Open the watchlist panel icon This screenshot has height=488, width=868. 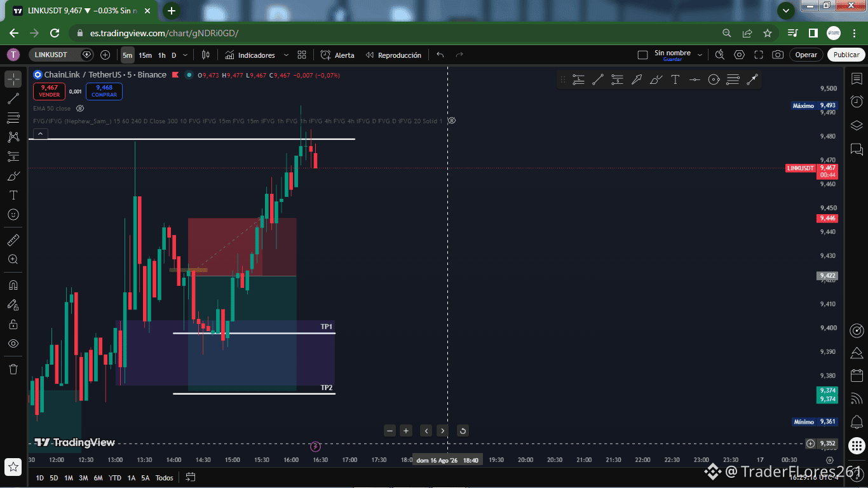(857, 79)
